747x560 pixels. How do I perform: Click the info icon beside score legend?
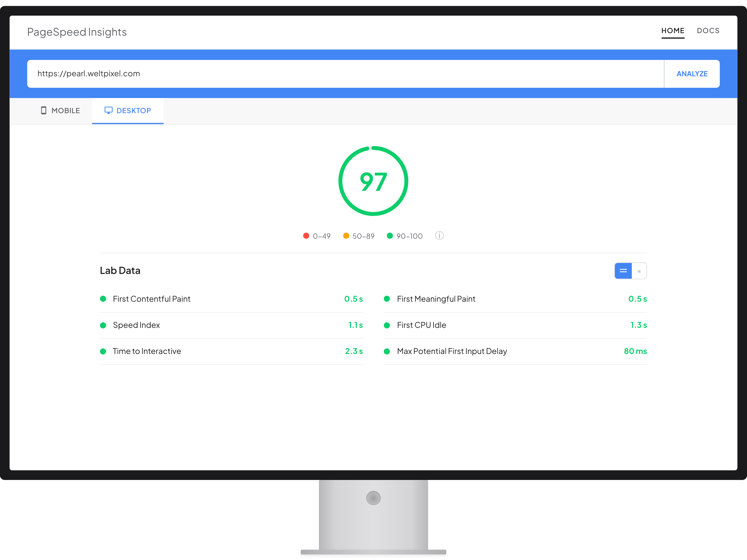pyautogui.click(x=439, y=236)
